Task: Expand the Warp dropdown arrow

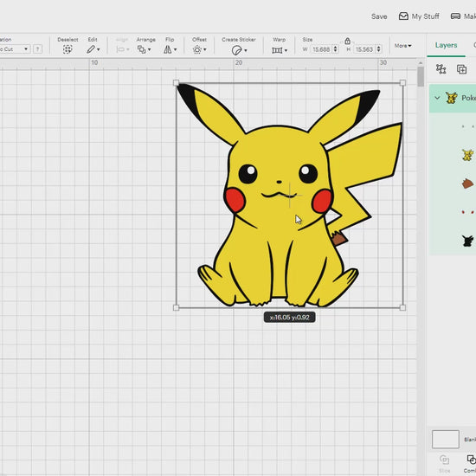Action: pos(286,50)
